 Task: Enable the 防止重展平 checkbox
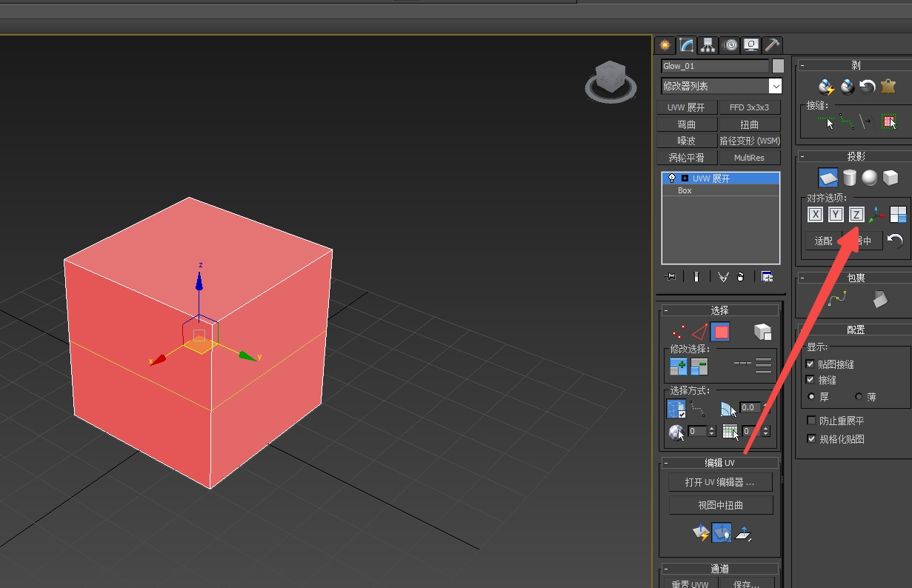pyautogui.click(x=811, y=421)
